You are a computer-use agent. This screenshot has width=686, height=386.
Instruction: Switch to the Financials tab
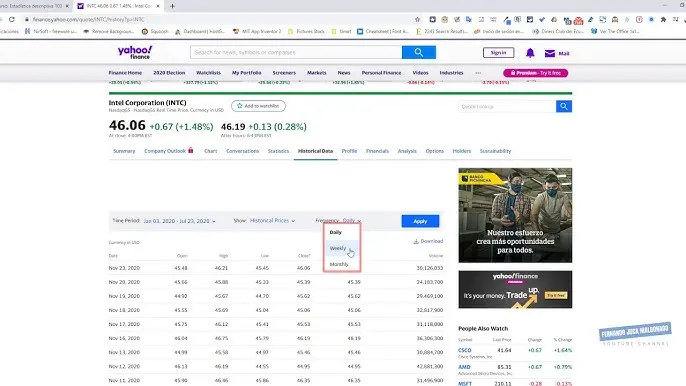(x=377, y=151)
